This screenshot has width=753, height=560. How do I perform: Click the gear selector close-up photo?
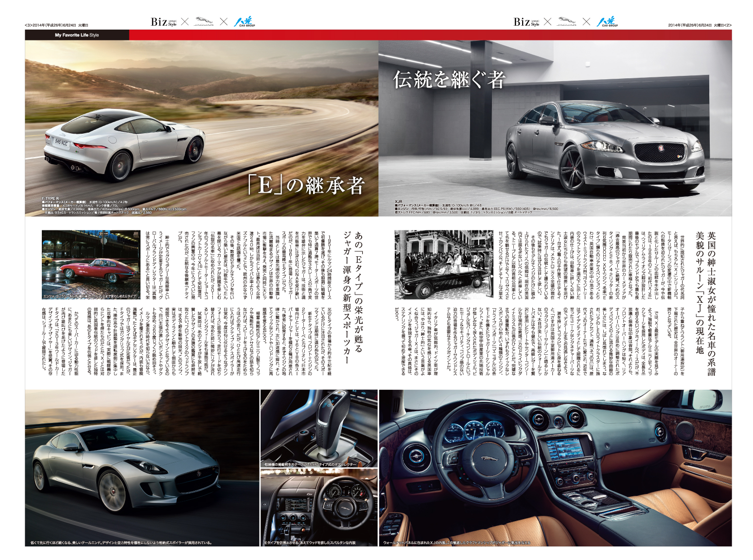319,428
